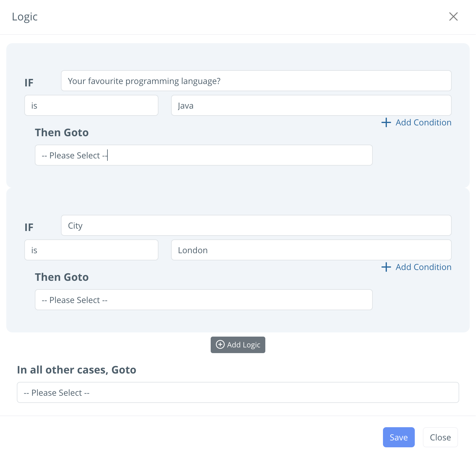Expand the Java answer dropdown
476x456 pixels.
click(x=311, y=106)
